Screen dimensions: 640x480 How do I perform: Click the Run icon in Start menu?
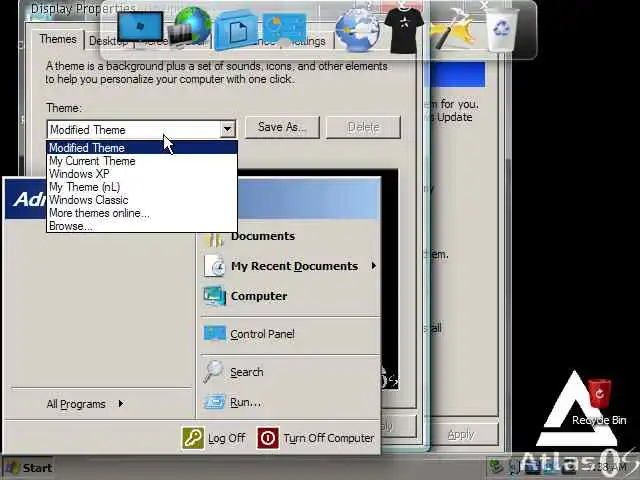tap(214, 402)
